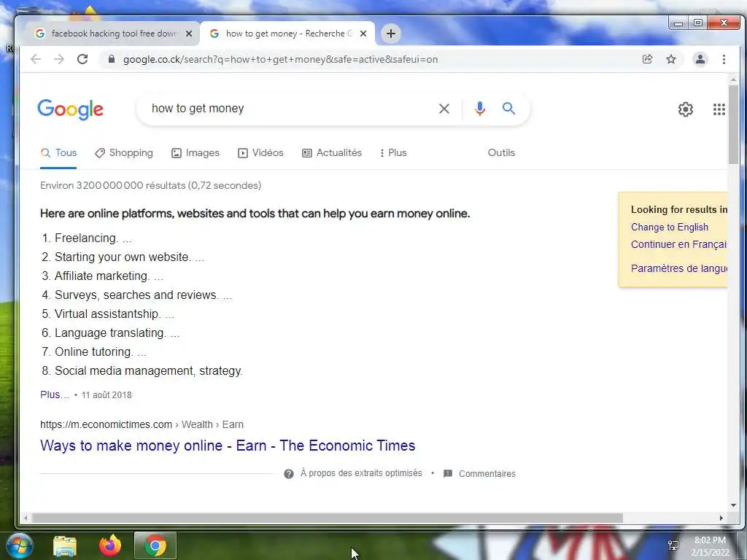Open 'Ways to make money online' result
747x560 pixels.
(228, 446)
